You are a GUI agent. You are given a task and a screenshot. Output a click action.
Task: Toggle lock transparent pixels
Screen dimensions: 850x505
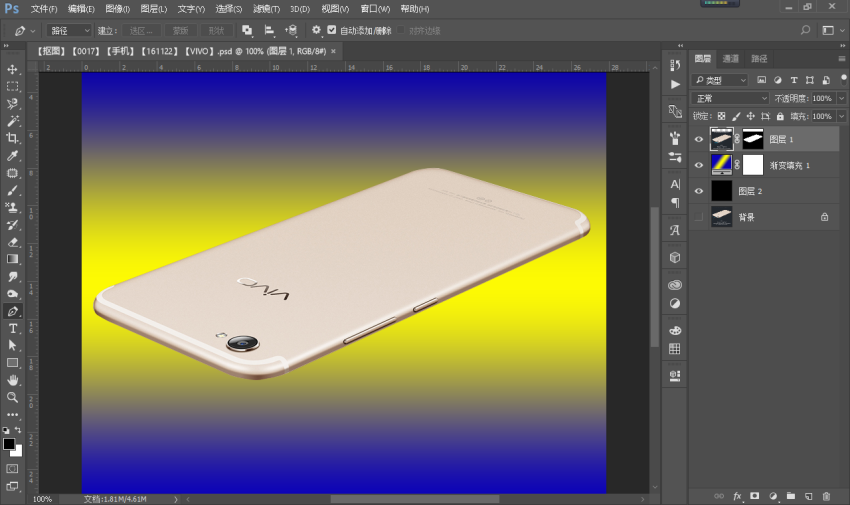tap(722, 116)
